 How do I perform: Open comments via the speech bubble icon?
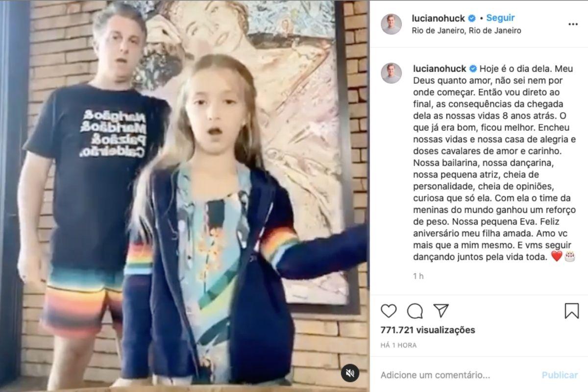point(415,311)
